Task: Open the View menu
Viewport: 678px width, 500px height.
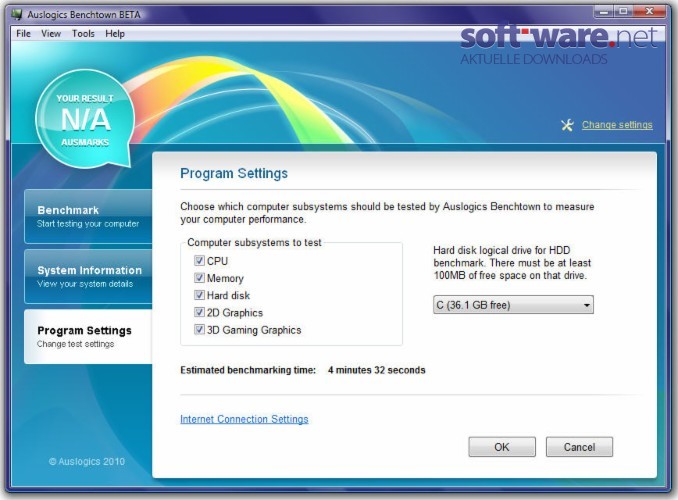Action: [51, 34]
